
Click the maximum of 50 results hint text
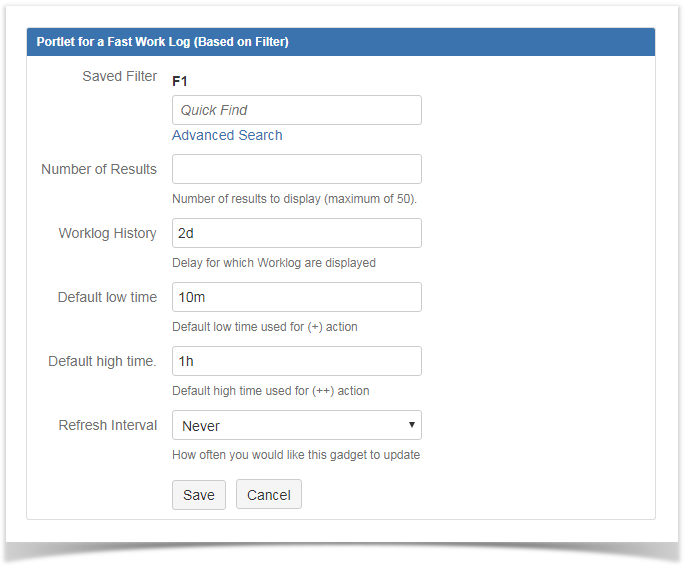294,199
